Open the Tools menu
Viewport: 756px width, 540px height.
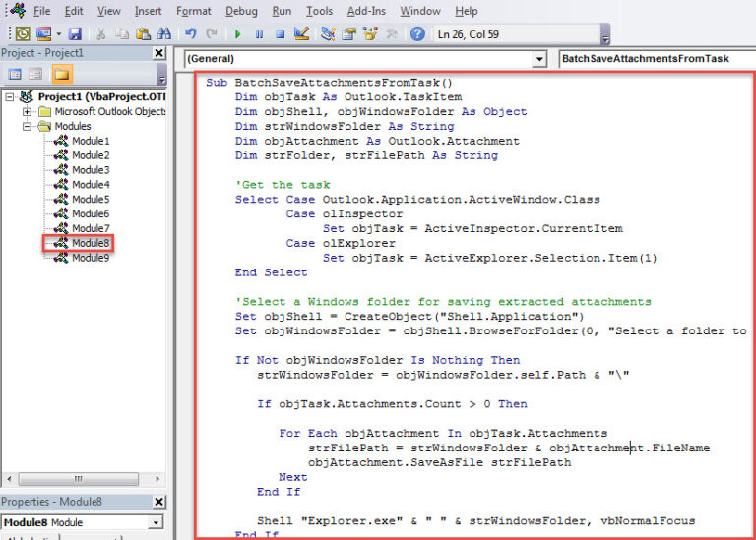coord(319,11)
